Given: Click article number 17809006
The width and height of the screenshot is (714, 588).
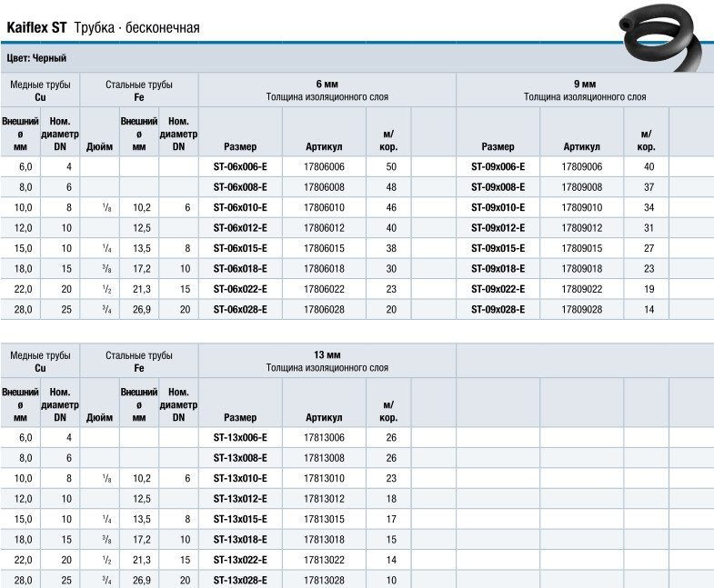Looking at the screenshot, I should [x=582, y=167].
